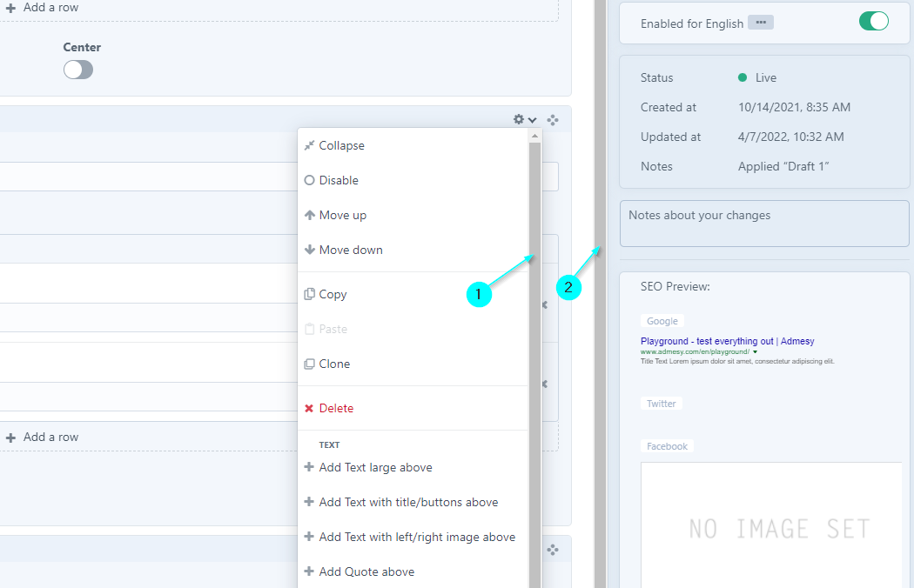This screenshot has width=914, height=588.
Task: Click the plus icon beside Add Text large above
Action: point(309,467)
